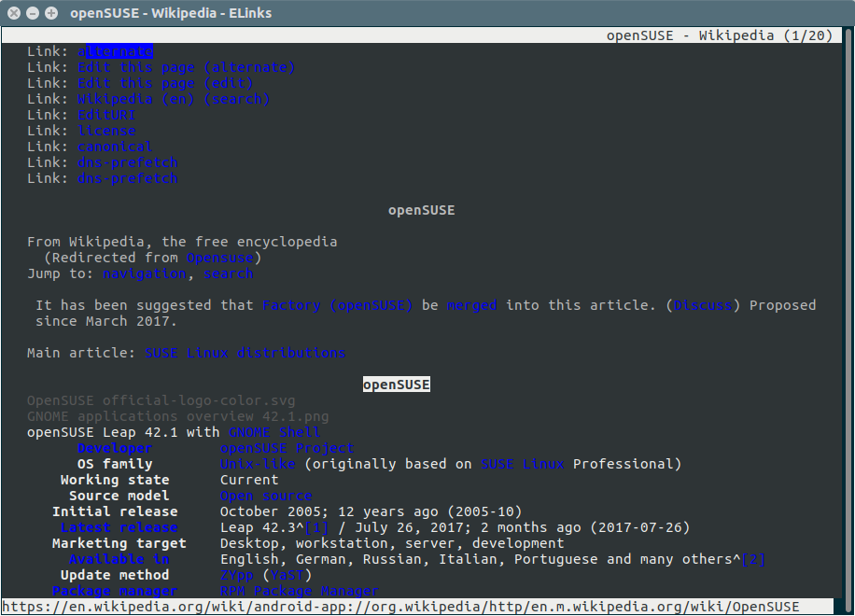The width and height of the screenshot is (855, 616).
Task: Click the vertical scrollbar at right edge
Action: (848, 319)
